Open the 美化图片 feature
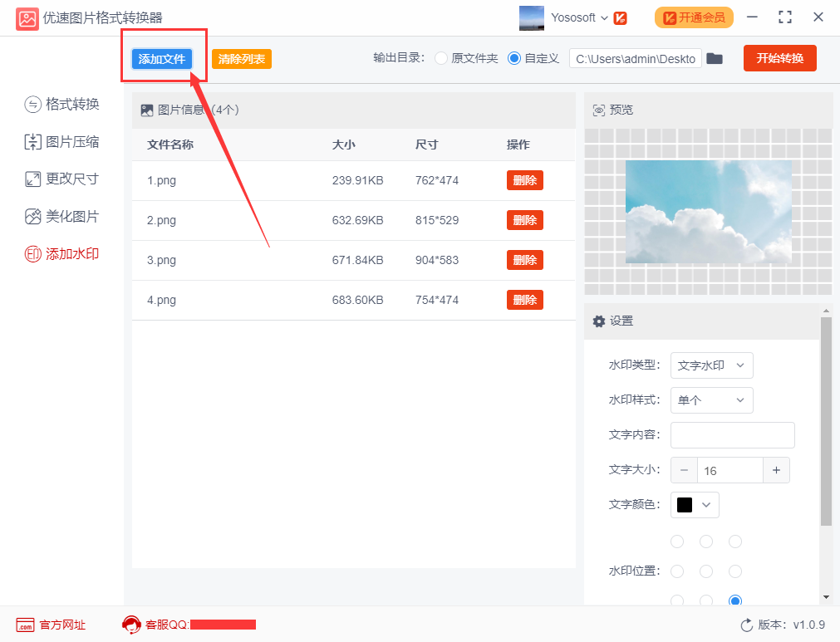This screenshot has width=840, height=642. 62,216
